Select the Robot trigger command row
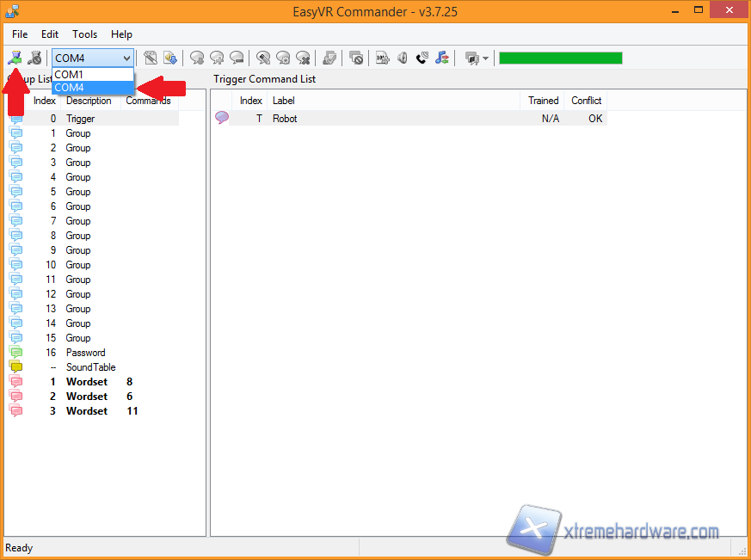Viewport: 751px width, 560px height. coord(285,119)
